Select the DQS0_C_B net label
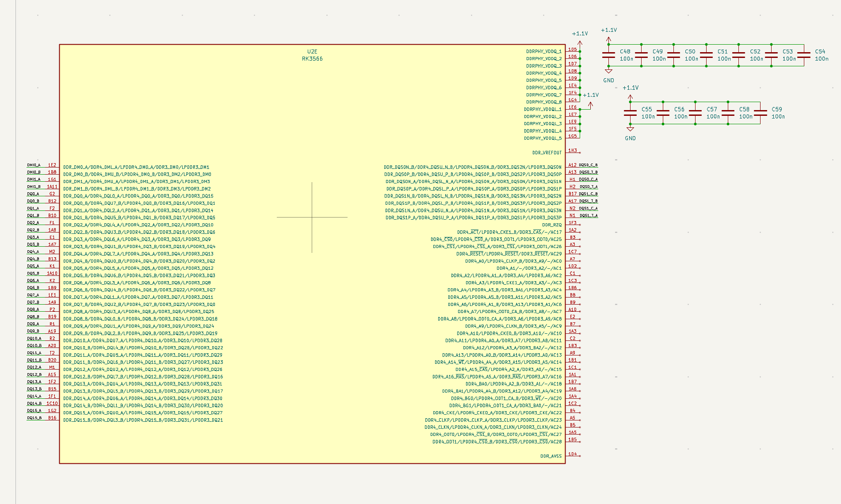 (588, 165)
